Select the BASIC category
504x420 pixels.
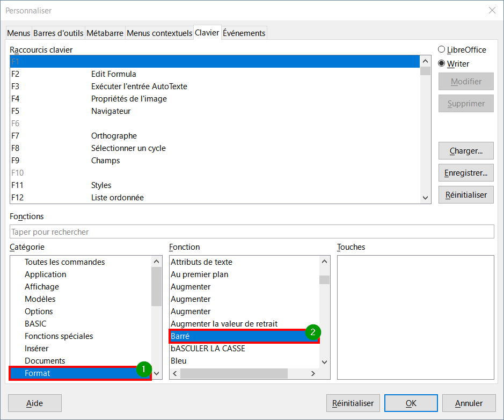click(81, 324)
